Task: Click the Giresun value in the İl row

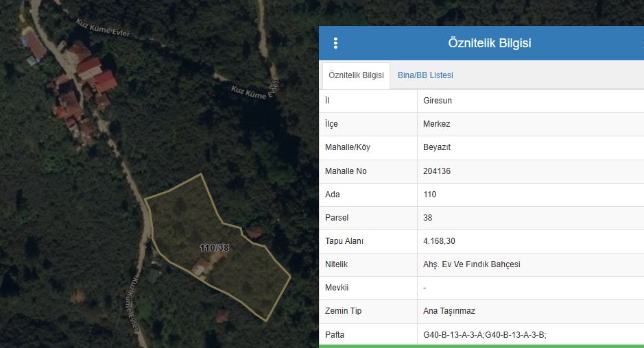Action: (x=438, y=101)
